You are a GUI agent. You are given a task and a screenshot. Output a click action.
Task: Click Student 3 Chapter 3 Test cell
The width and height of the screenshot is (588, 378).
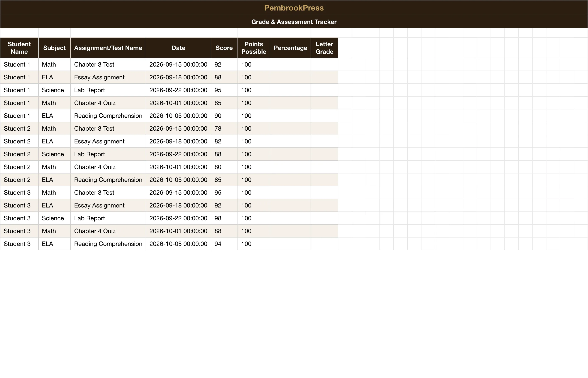[108, 193]
